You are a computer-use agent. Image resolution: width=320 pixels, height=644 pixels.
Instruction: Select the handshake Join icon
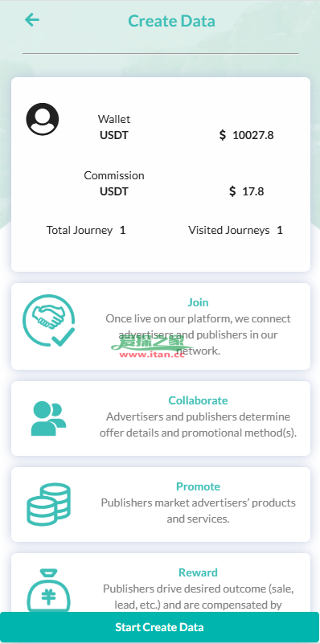point(49,320)
